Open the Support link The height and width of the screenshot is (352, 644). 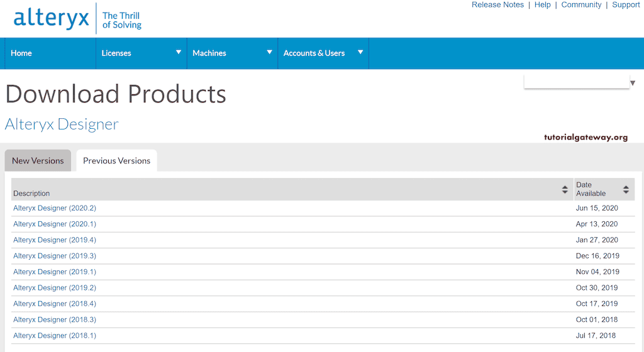tap(626, 5)
